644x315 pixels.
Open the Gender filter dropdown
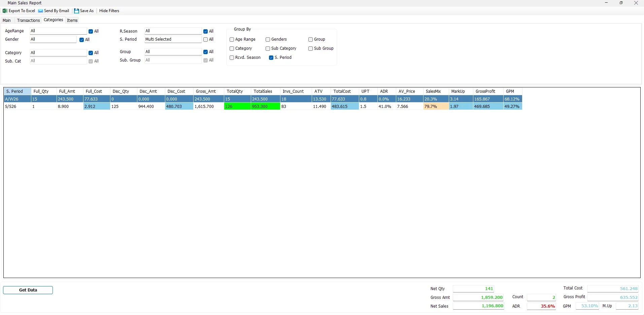pyautogui.click(x=53, y=39)
